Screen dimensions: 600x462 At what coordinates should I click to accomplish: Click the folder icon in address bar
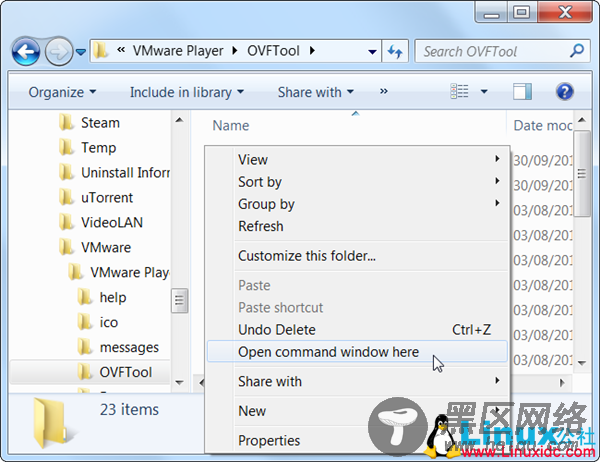tap(100, 51)
